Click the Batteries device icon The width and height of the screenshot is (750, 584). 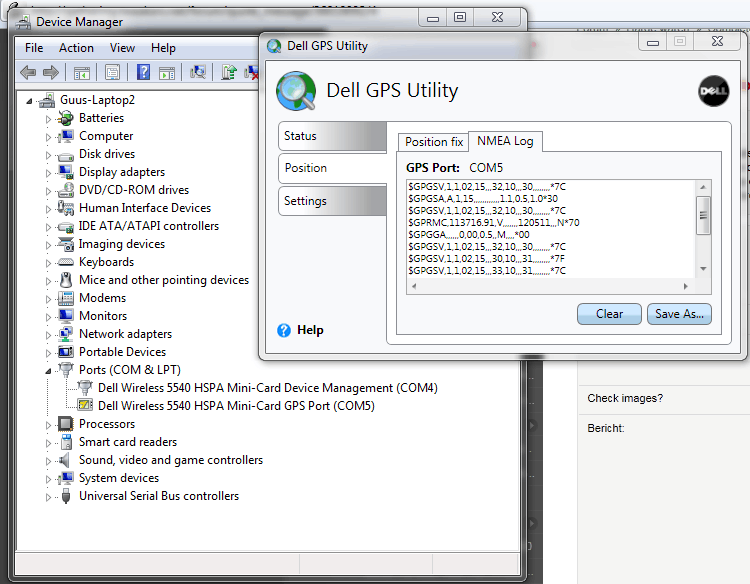(x=66, y=118)
